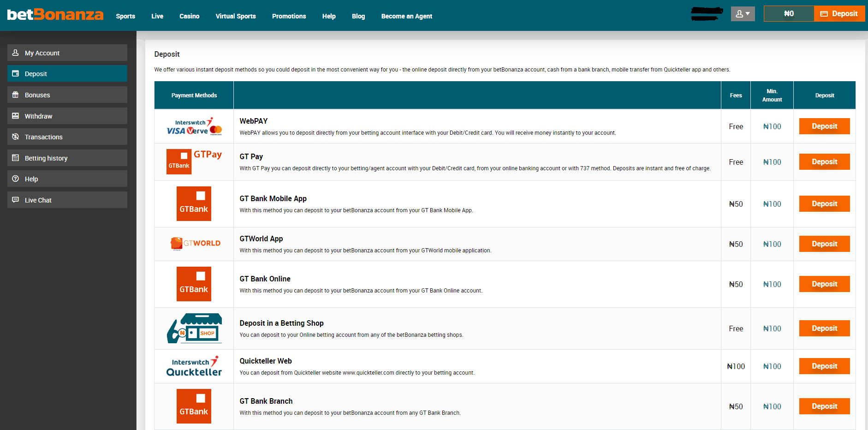Click the GT Pay method title
Screen dimensions: 868x430
click(251, 156)
